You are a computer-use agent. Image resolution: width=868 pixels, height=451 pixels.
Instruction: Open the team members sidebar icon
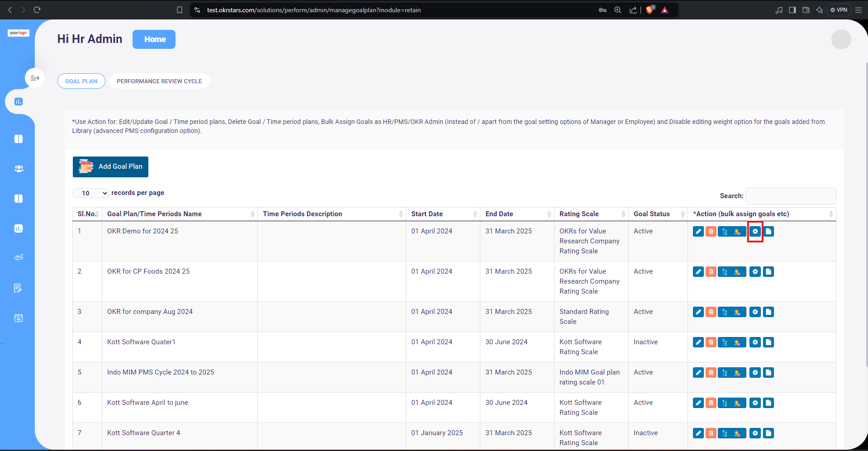(x=19, y=169)
